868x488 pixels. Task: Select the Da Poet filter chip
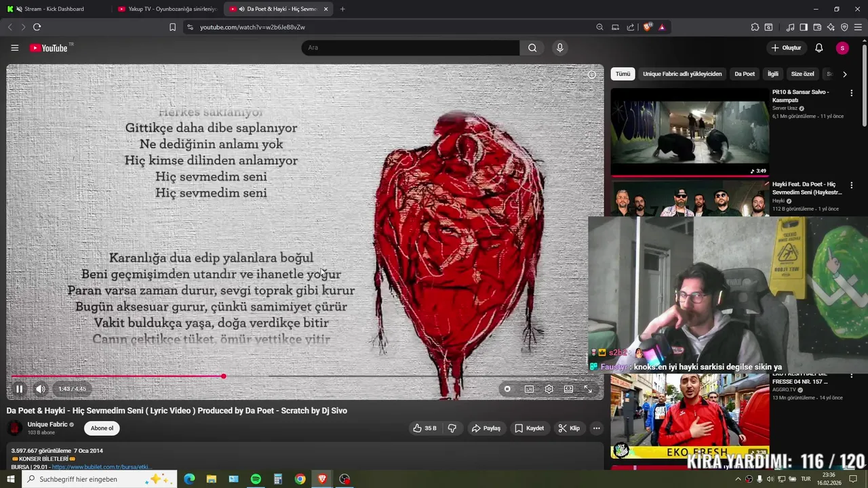(x=745, y=74)
